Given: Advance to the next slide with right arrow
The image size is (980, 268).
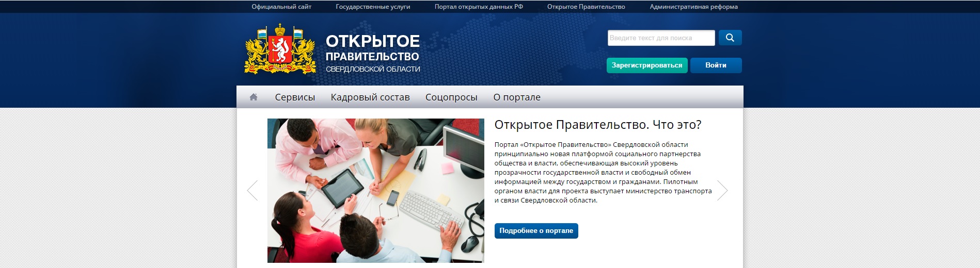Looking at the screenshot, I should [x=722, y=190].
